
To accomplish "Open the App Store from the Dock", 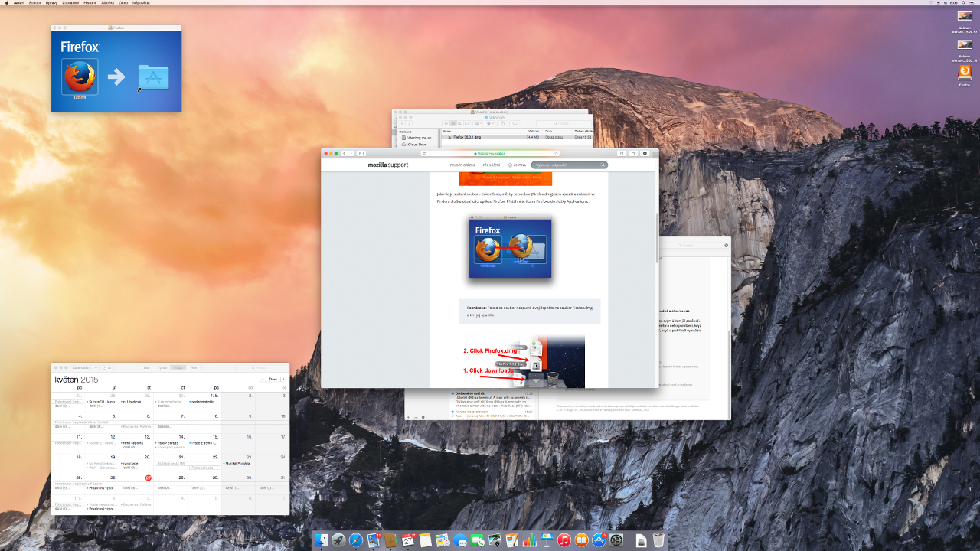I will click(599, 540).
